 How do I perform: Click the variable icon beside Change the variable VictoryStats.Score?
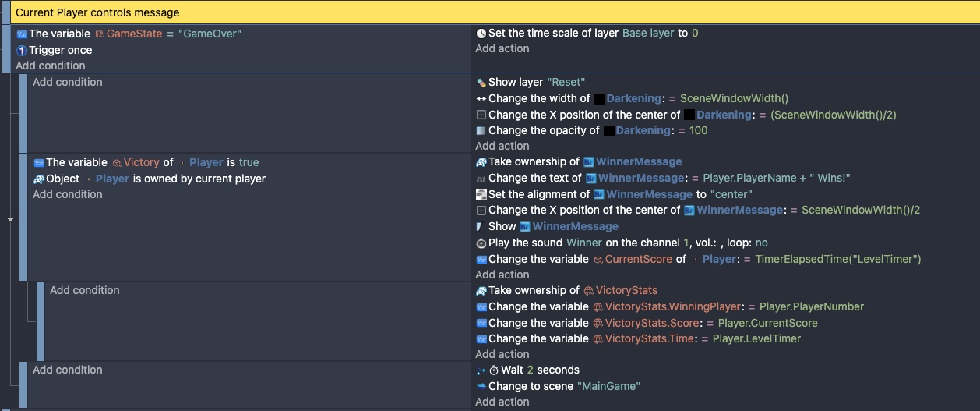click(481, 323)
